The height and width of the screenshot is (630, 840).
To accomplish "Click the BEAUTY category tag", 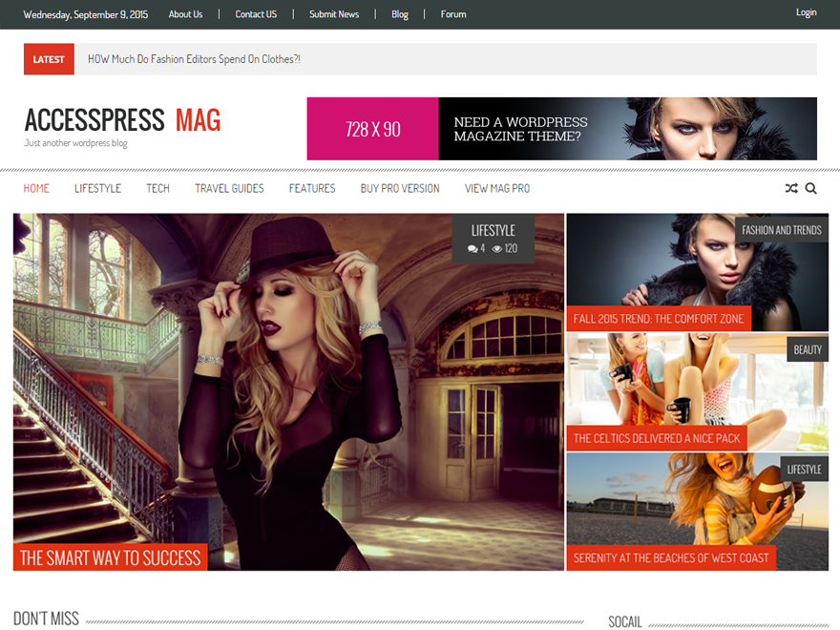I will (808, 349).
